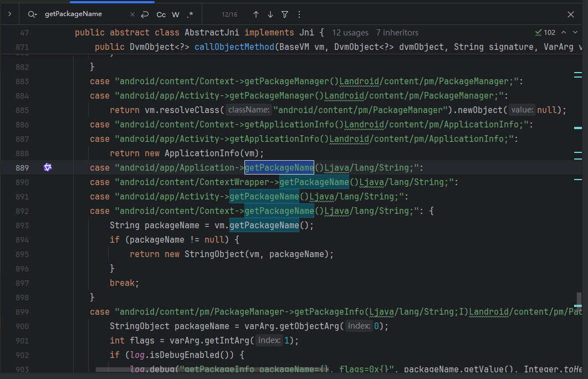Expand the replace field chevron
Viewport: 588px width, 379px height.
click(9, 14)
